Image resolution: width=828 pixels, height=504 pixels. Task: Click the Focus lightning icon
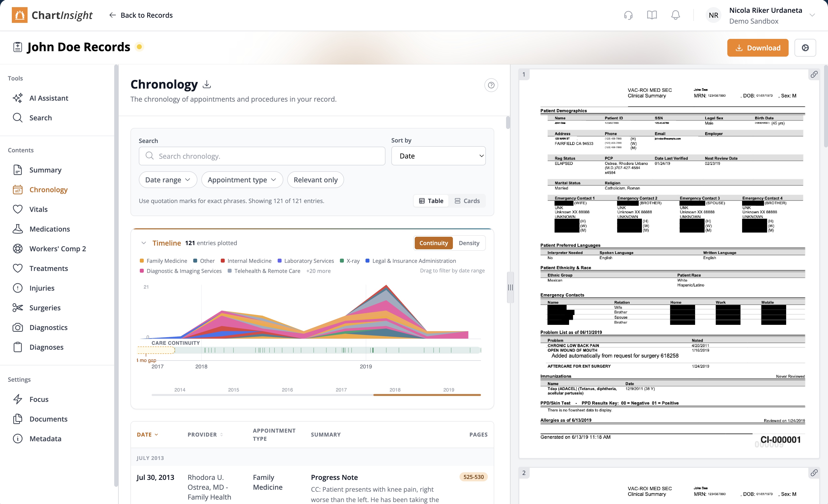(17, 399)
